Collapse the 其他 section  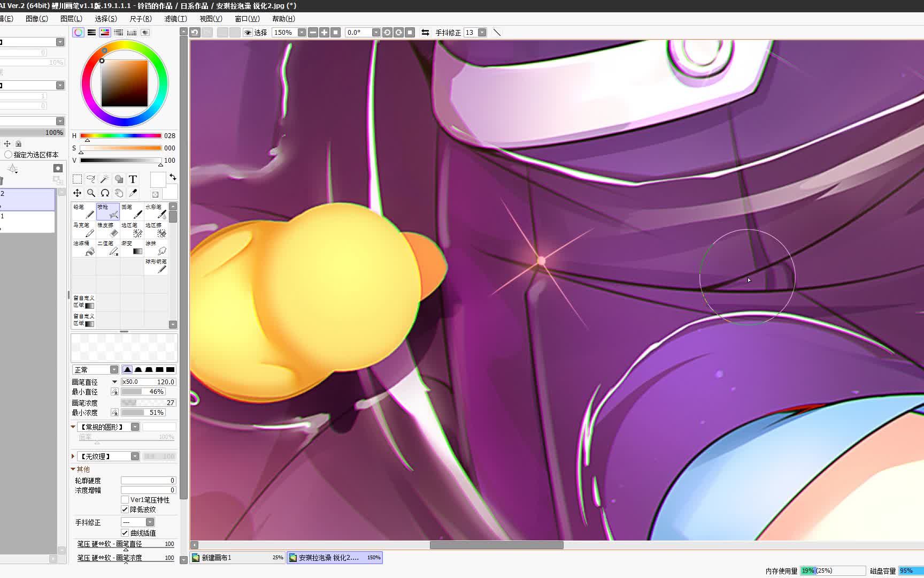[73, 469]
